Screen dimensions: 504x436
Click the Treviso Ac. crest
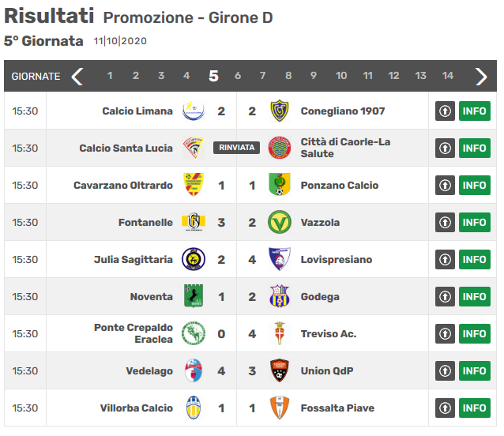point(280,333)
